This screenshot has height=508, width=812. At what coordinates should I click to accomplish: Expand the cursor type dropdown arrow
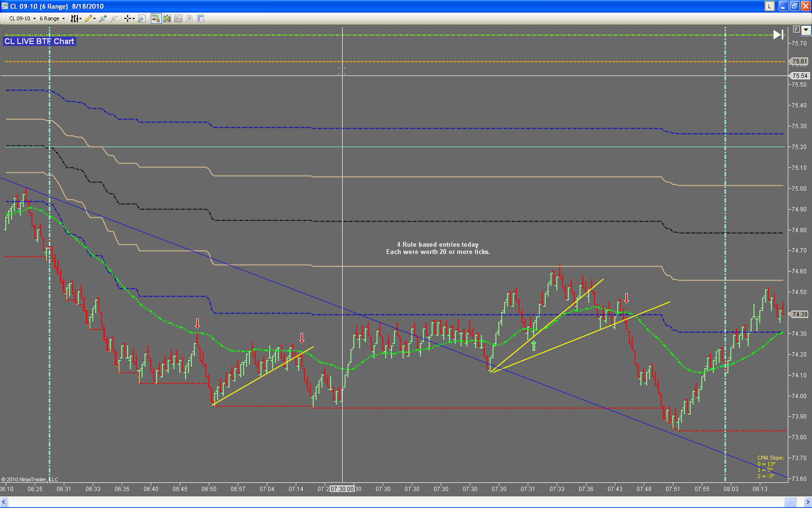click(x=133, y=18)
